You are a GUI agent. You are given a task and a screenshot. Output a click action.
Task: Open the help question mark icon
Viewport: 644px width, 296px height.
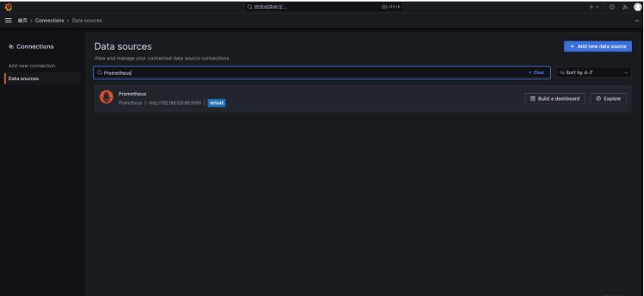point(612,7)
